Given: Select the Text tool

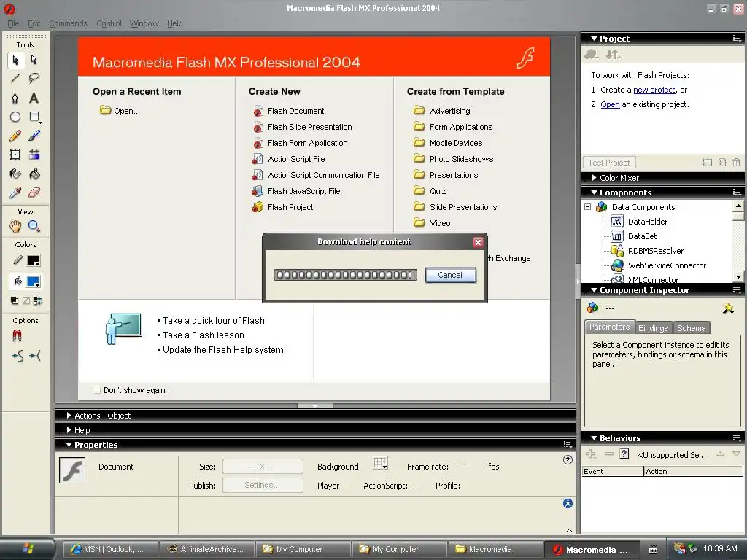Looking at the screenshot, I should (x=34, y=98).
